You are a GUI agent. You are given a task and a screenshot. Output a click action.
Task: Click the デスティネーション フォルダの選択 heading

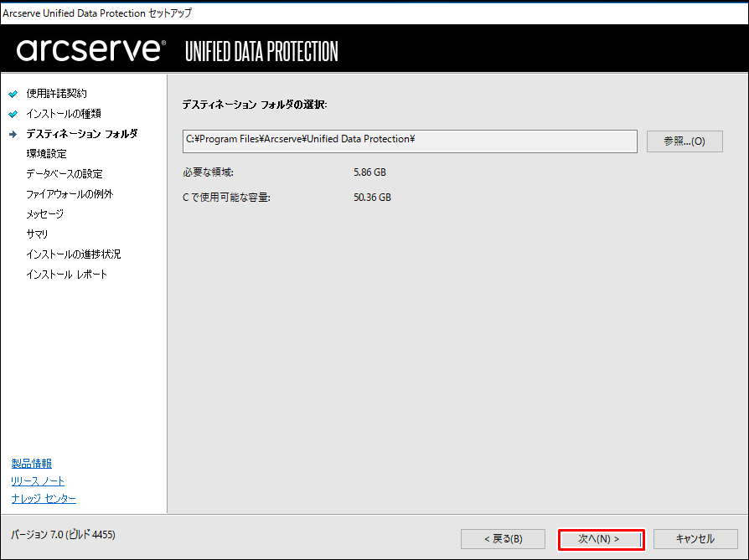[255, 105]
